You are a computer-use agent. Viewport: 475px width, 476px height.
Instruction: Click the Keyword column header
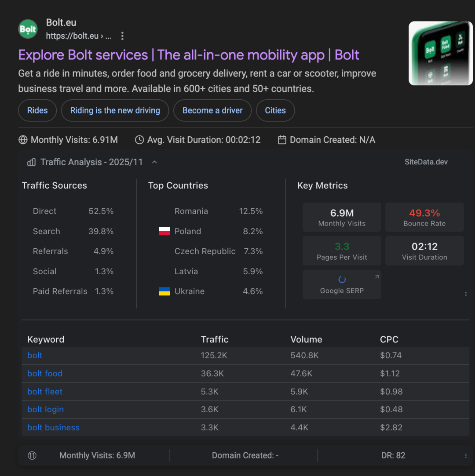click(46, 339)
